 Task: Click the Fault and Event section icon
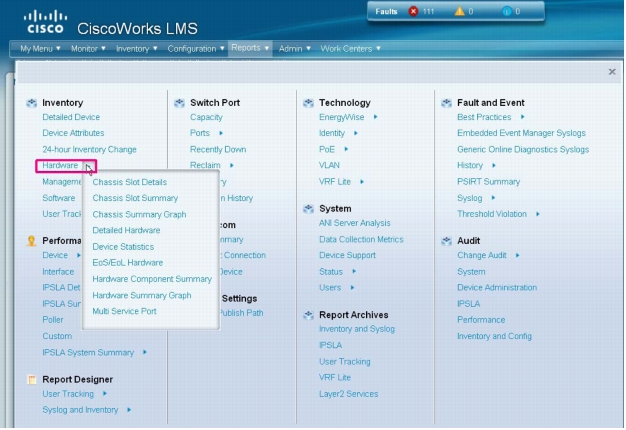tap(446, 103)
